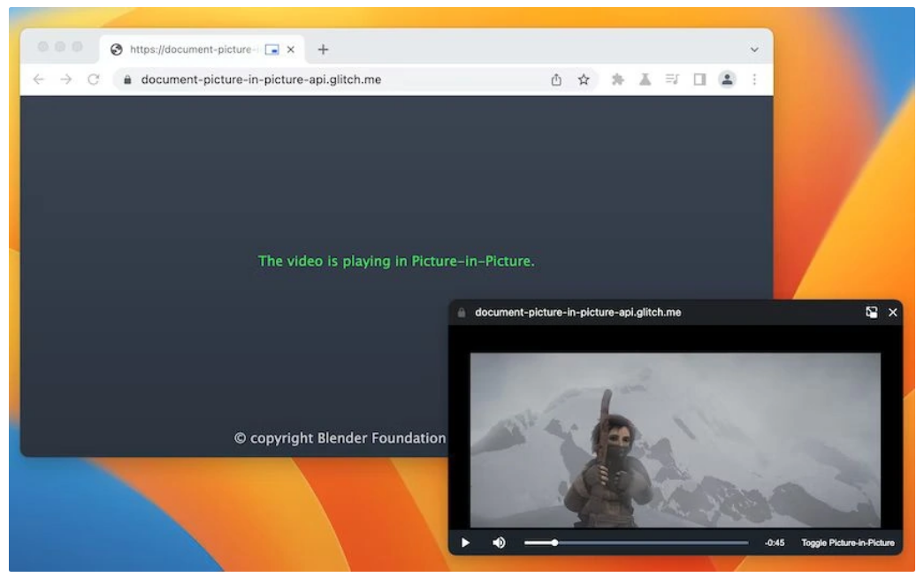Open the Extensions puzzle icon
The height and width of the screenshot is (577, 924).
[x=617, y=80]
